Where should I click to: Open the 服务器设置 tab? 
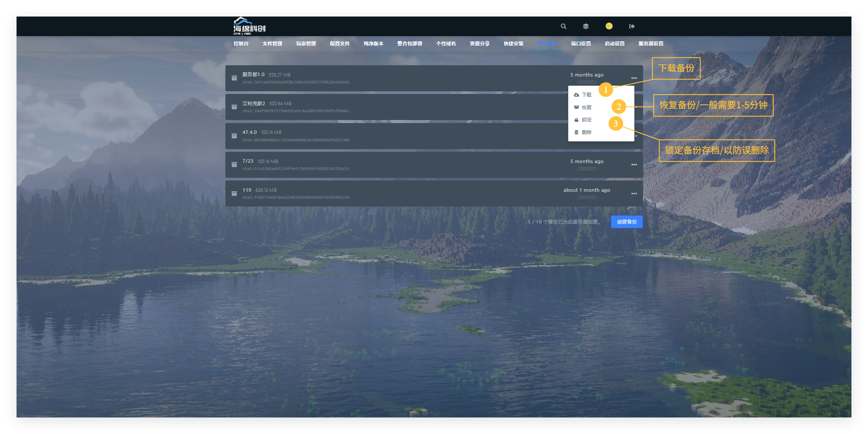pos(651,43)
